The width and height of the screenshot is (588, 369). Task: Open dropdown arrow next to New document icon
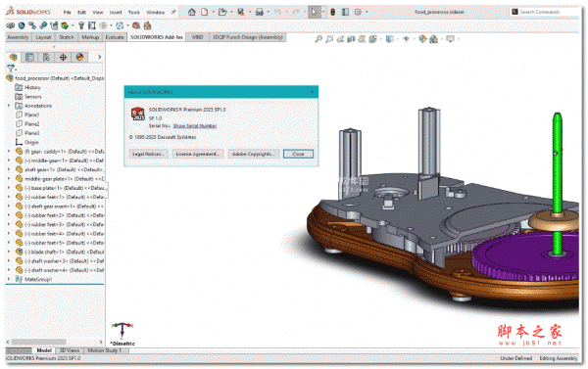tap(213, 12)
